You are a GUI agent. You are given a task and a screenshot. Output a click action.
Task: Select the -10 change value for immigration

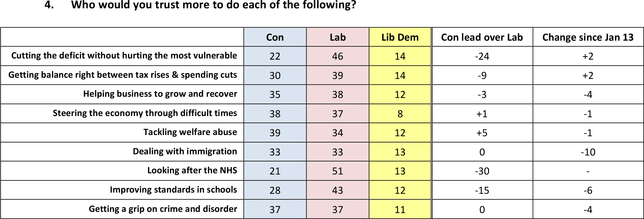(588, 152)
